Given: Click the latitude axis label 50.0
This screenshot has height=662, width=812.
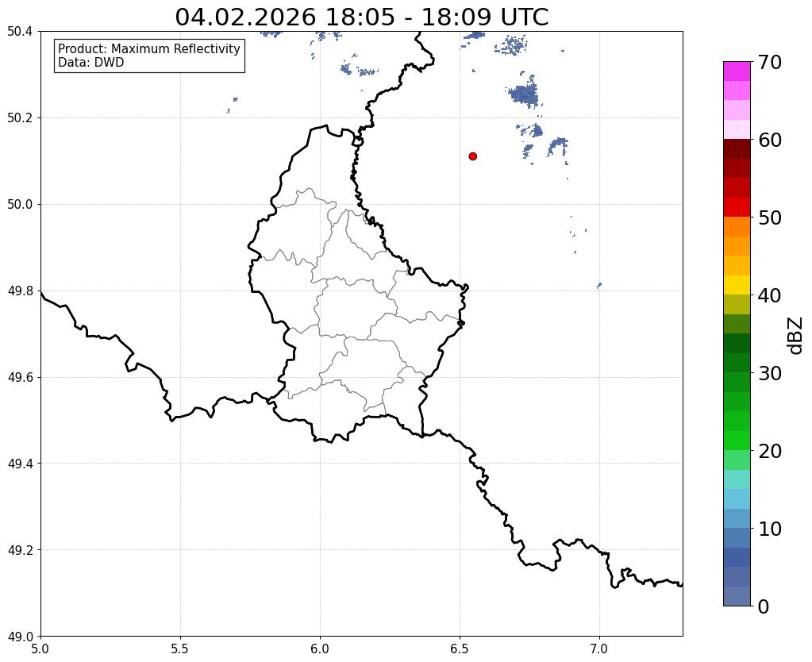Looking at the screenshot, I should pos(20,205).
